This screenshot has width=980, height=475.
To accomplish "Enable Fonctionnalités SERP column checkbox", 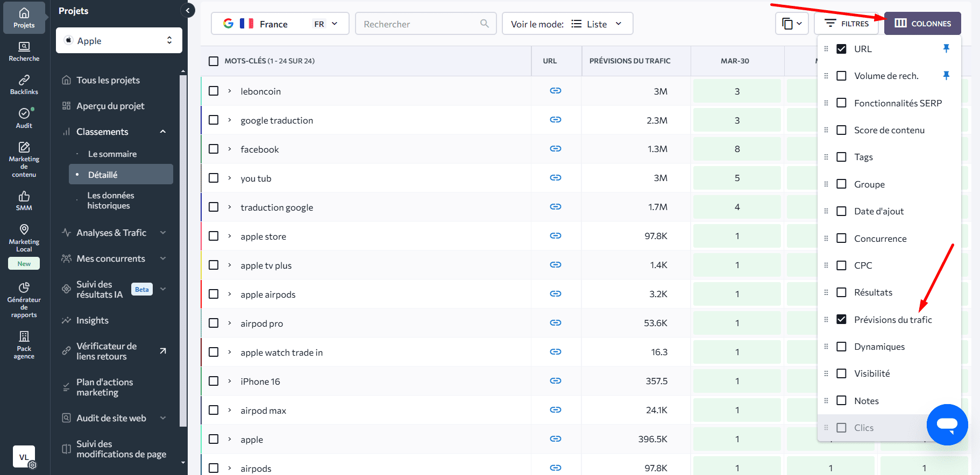I will (x=842, y=103).
